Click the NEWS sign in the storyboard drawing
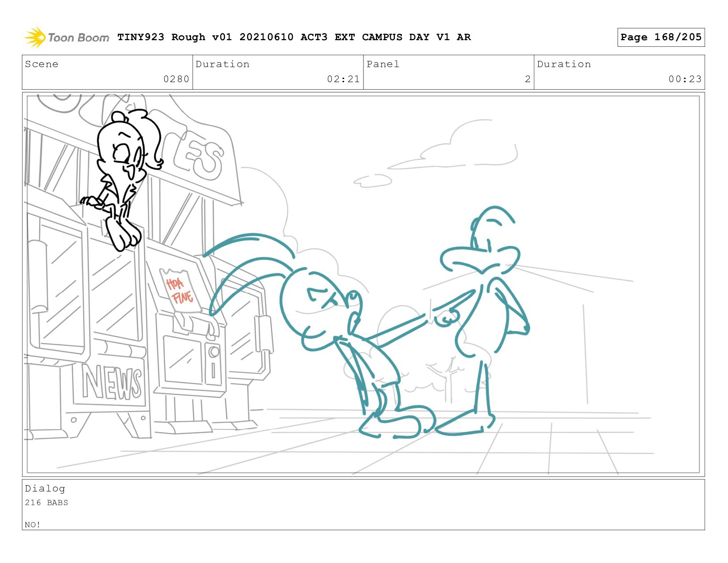728x563 pixels. tap(112, 382)
